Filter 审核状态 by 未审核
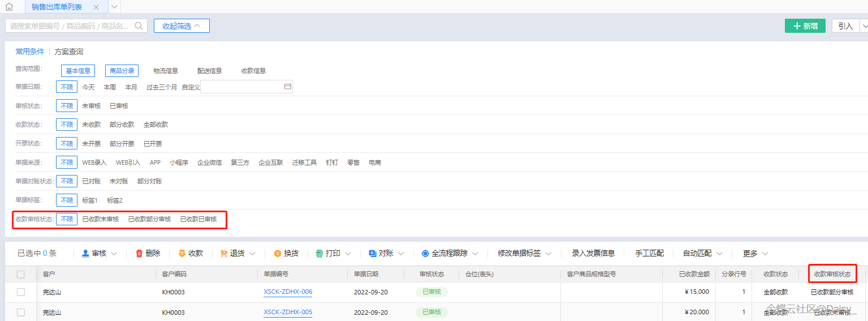Viewport: 868px width, 321px height. (x=92, y=106)
